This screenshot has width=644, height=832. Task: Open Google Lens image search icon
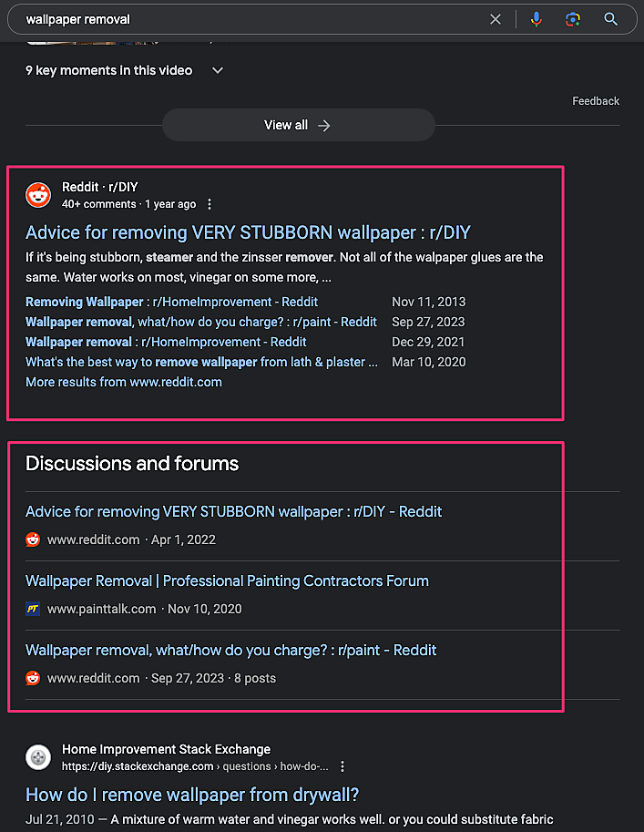click(x=572, y=19)
